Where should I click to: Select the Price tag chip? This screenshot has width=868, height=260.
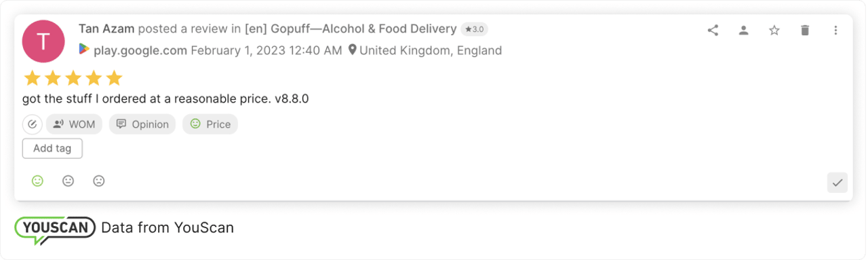(x=210, y=124)
